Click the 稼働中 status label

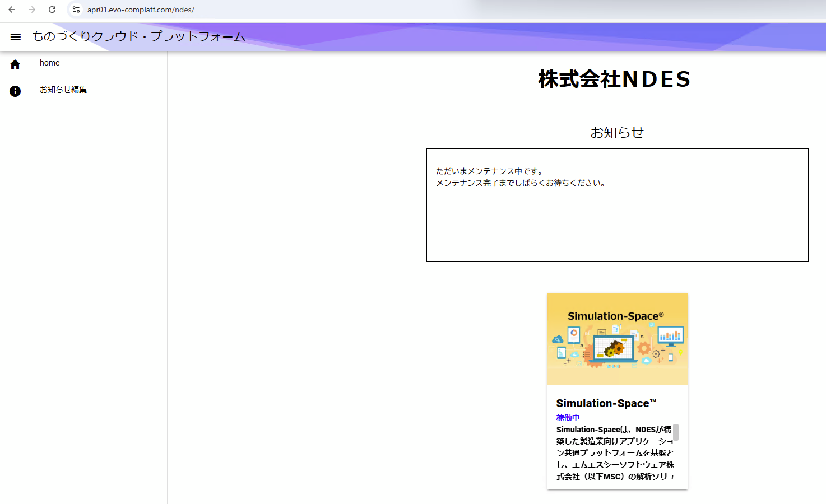pyautogui.click(x=568, y=417)
